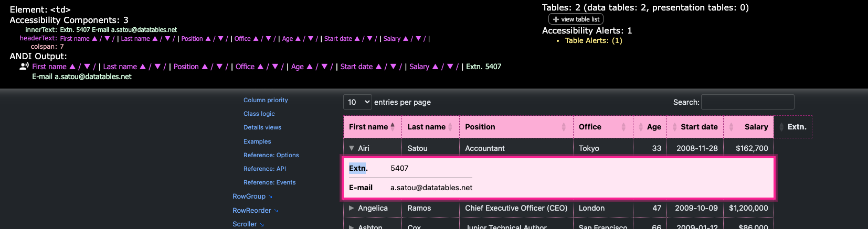The width and height of the screenshot is (868, 229).
Task: Expand the Scroller sidebar section
Action: [248, 224]
